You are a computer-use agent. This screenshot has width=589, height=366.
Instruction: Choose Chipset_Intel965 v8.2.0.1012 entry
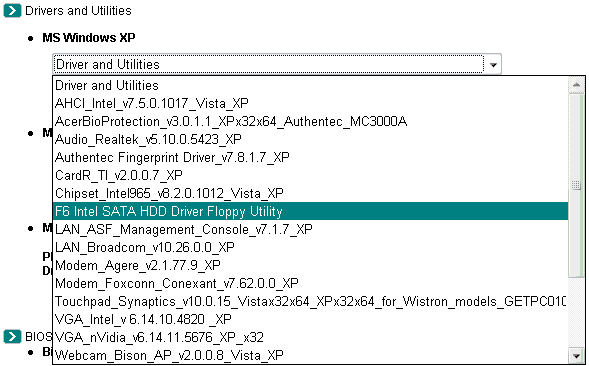[310, 194]
